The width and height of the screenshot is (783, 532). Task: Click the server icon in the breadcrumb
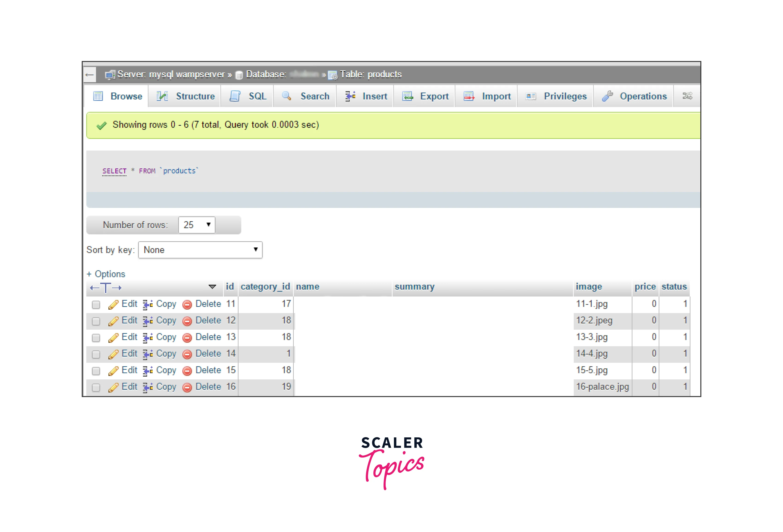pyautogui.click(x=110, y=75)
